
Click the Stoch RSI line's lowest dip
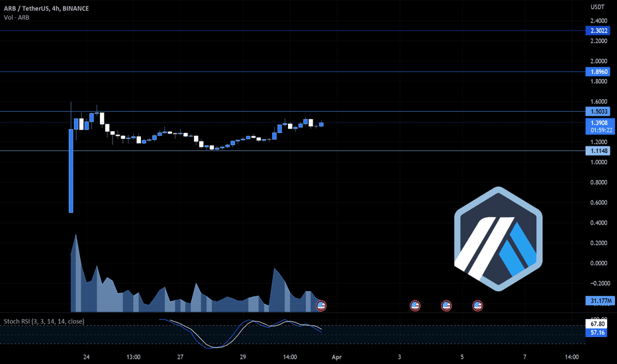point(213,347)
